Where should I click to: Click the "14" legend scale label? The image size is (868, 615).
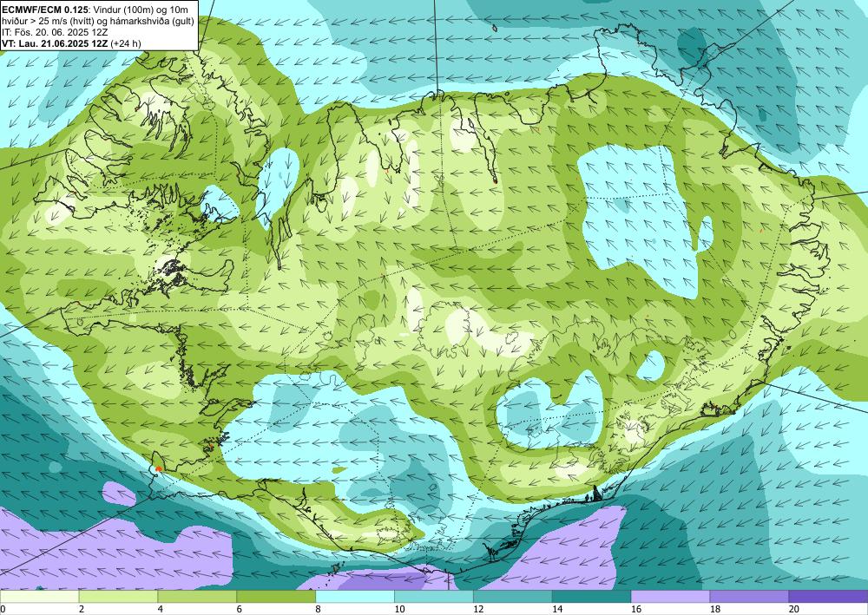(x=557, y=609)
